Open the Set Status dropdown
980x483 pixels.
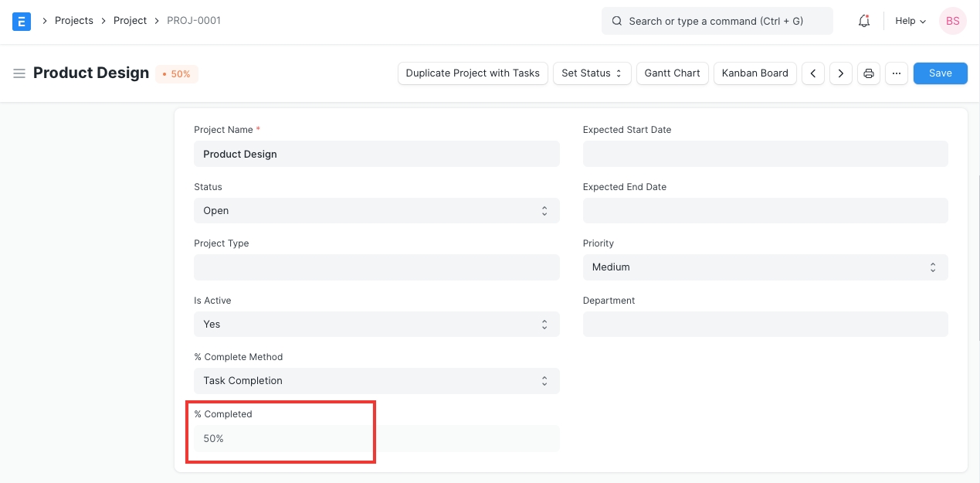tap(592, 73)
